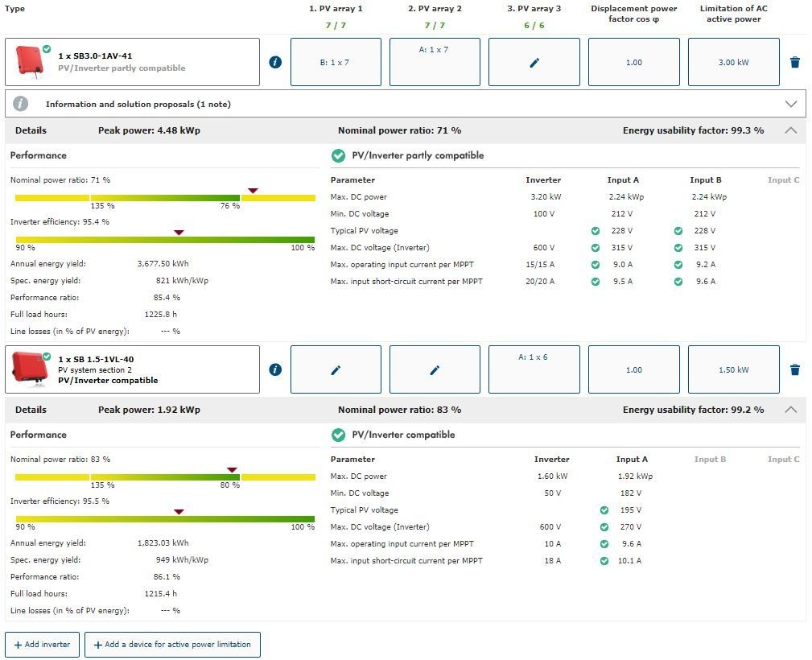
Task: Select the 1.00 displacement power factor field, first inverter
Action: pyautogui.click(x=633, y=62)
